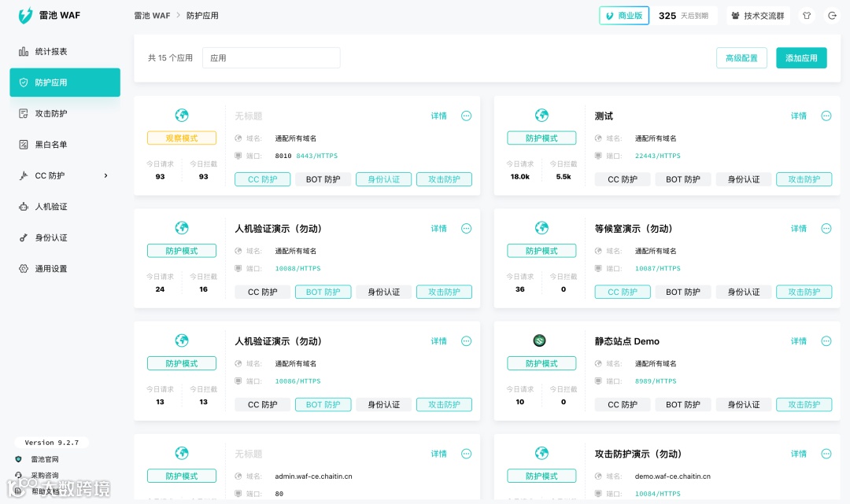Open 详情 for 10088/HTTPS app
The width and height of the screenshot is (850, 504).
point(438,229)
